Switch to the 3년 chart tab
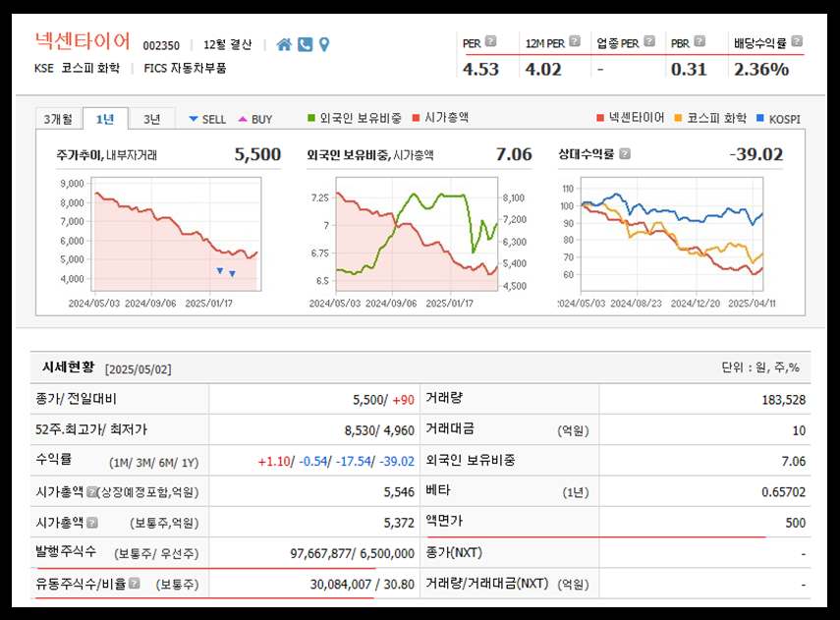Viewport: 840px width, 620px height. coord(152,119)
